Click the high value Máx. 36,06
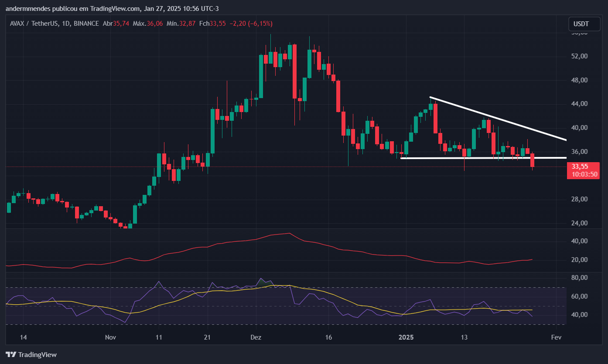608x364 pixels. point(148,24)
